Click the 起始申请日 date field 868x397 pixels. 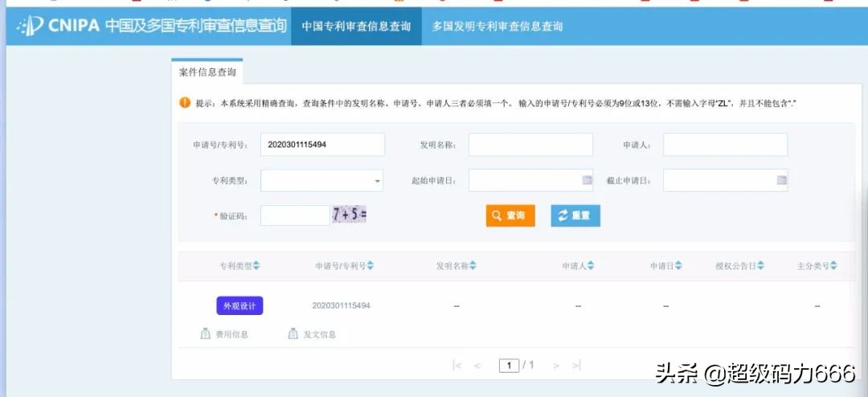point(531,181)
